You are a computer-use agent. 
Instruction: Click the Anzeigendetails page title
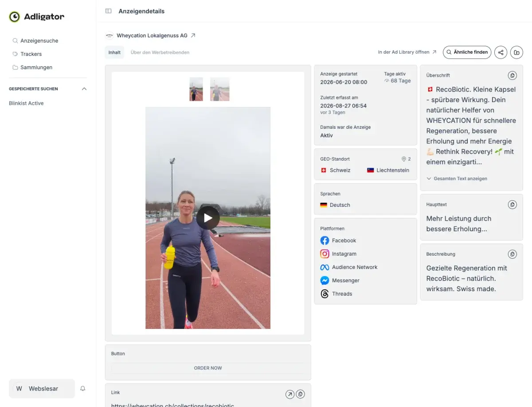pyautogui.click(x=141, y=11)
